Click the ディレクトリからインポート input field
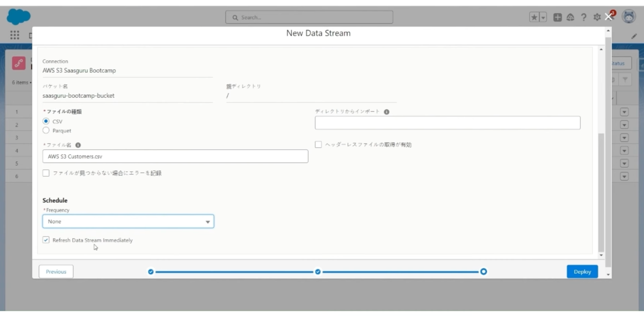Image resolution: width=644 pixels, height=316 pixels. [x=448, y=123]
